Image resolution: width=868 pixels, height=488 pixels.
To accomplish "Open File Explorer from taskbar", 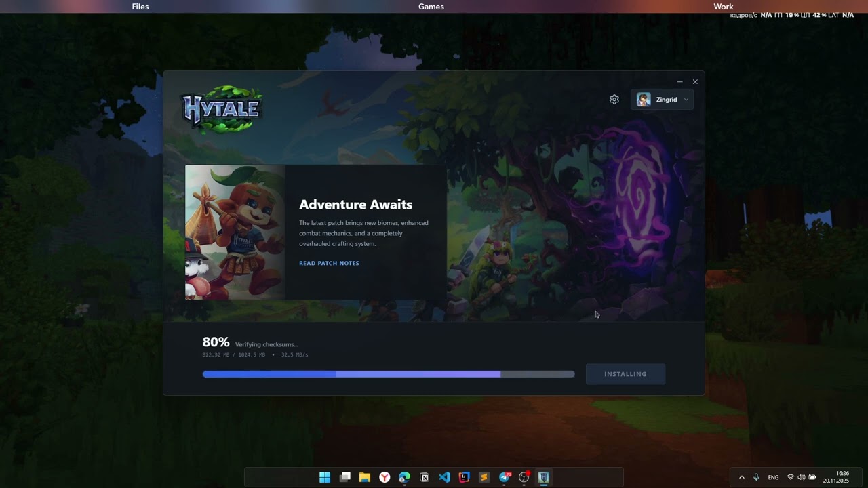I will (x=365, y=477).
